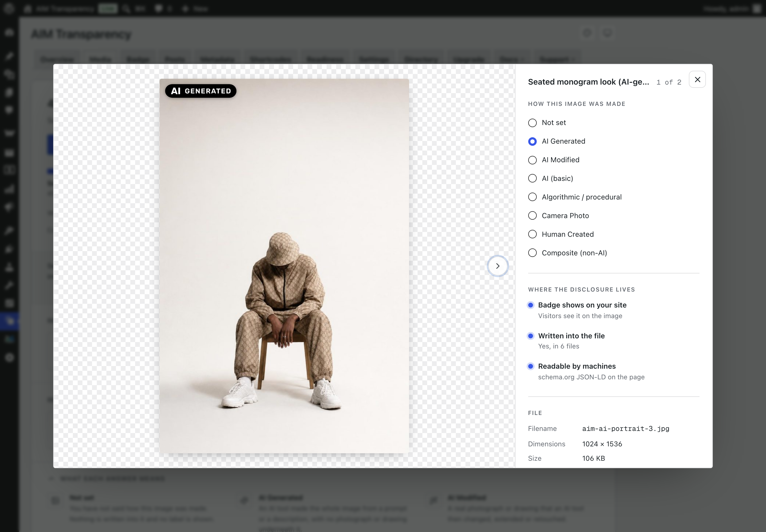Click the Readable by machines label
766x532 pixels.
pos(577,366)
